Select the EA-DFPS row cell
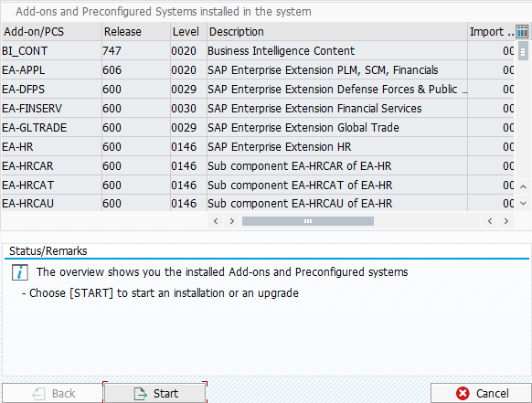 pyautogui.click(x=51, y=90)
